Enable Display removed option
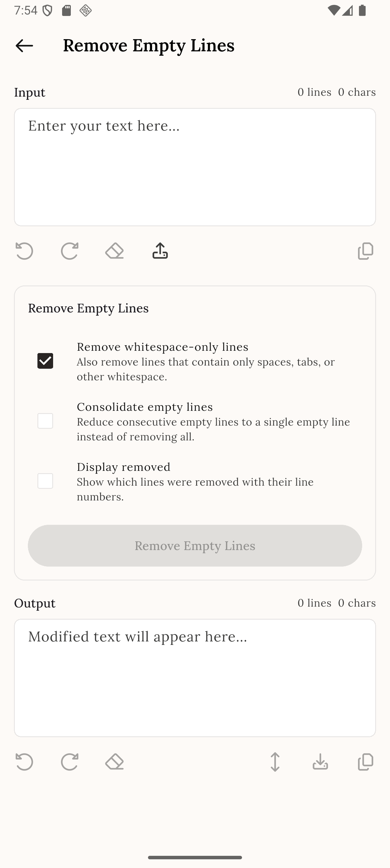 pyautogui.click(x=46, y=481)
